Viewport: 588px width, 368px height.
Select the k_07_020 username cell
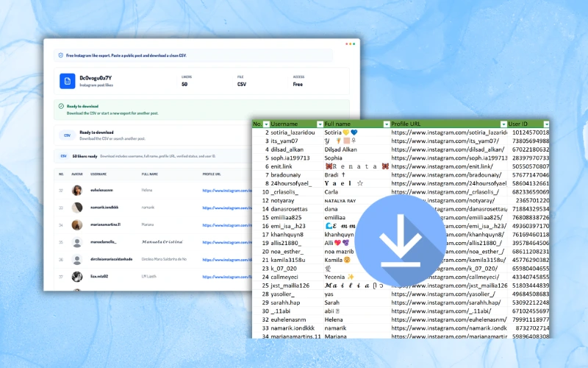[x=296, y=269]
